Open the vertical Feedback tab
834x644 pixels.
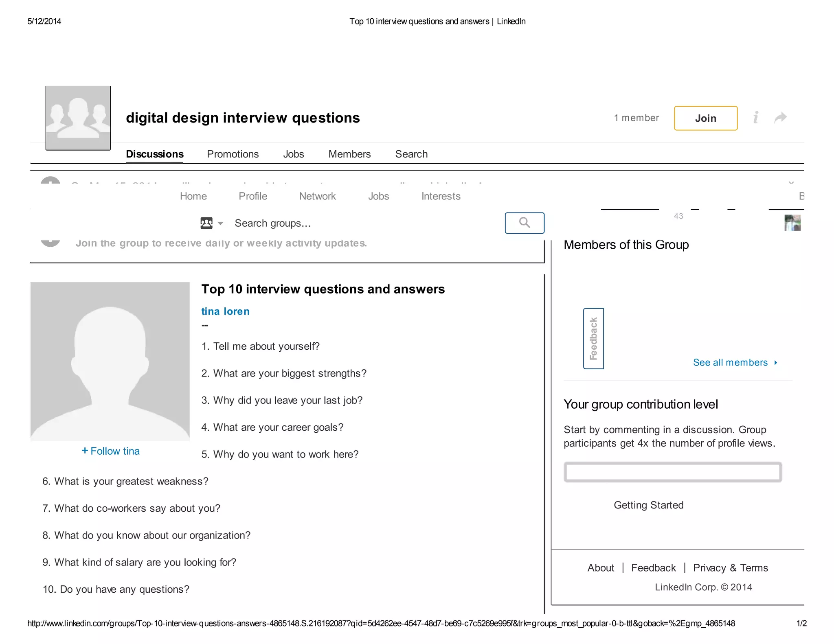[x=593, y=338]
